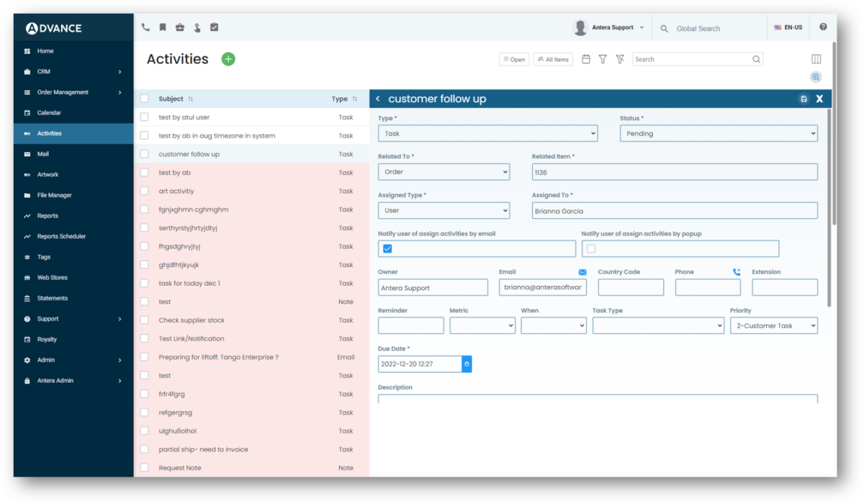Select the filter funnel icon
The height and width of the screenshot is (504, 864).
(603, 59)
